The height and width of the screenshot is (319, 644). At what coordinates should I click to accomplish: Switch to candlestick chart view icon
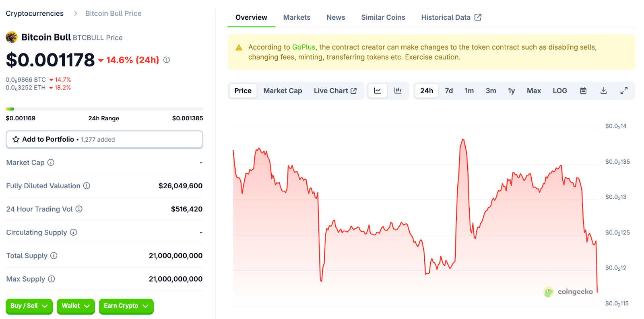[x=398, y=91]
